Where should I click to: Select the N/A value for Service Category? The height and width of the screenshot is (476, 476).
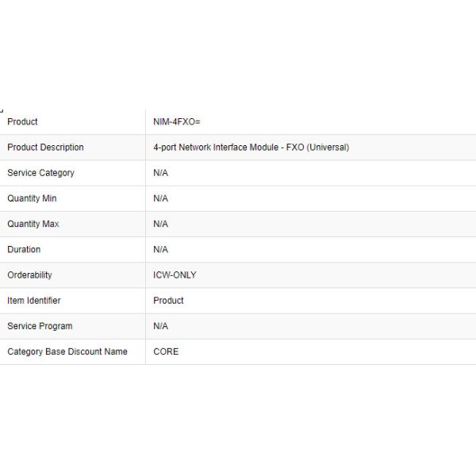pos(160,173)
